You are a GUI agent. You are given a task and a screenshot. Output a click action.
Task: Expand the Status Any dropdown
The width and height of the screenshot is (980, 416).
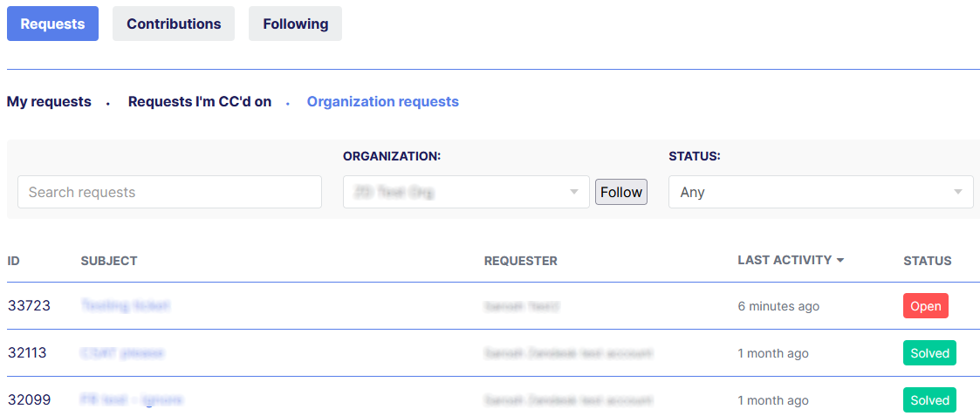point(820,192)
